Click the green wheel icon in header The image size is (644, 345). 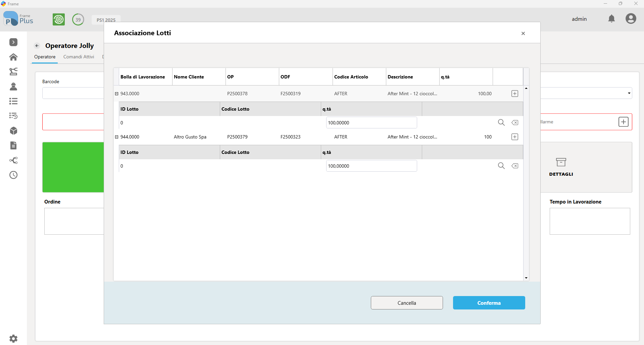pos(59,19)
